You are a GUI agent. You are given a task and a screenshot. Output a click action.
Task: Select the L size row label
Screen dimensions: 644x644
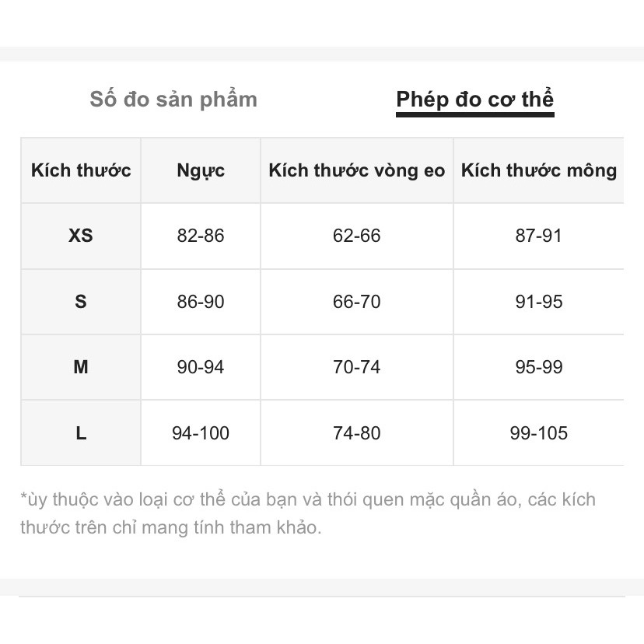[x=81, y=433]
